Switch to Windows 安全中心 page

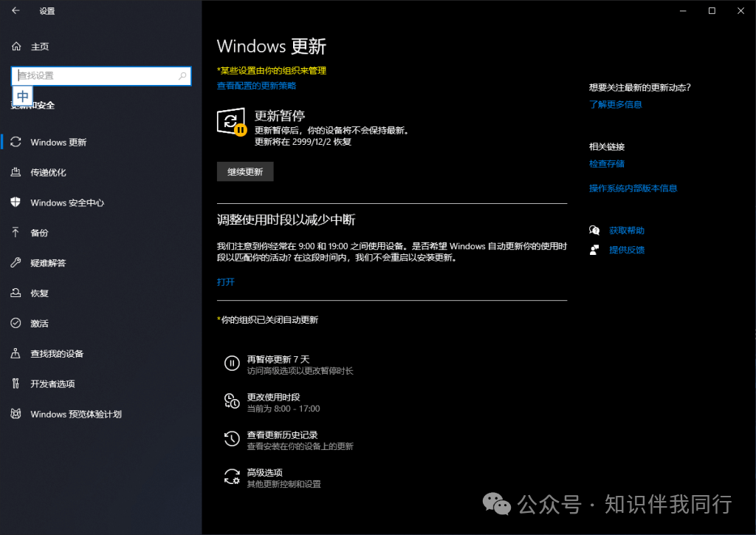pyautogui.click(x=67, y=202)
